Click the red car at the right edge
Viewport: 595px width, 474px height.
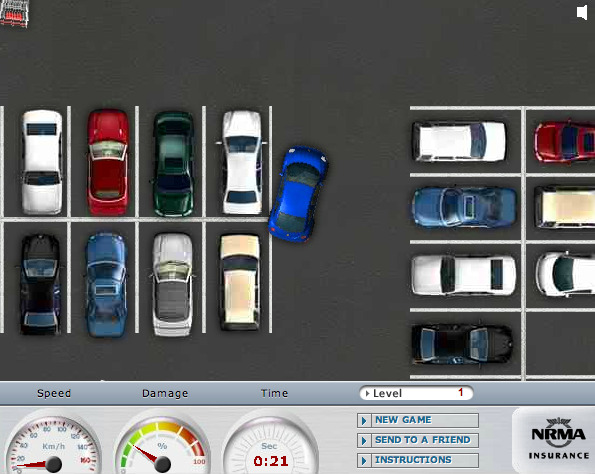click(x=565, y=142)
